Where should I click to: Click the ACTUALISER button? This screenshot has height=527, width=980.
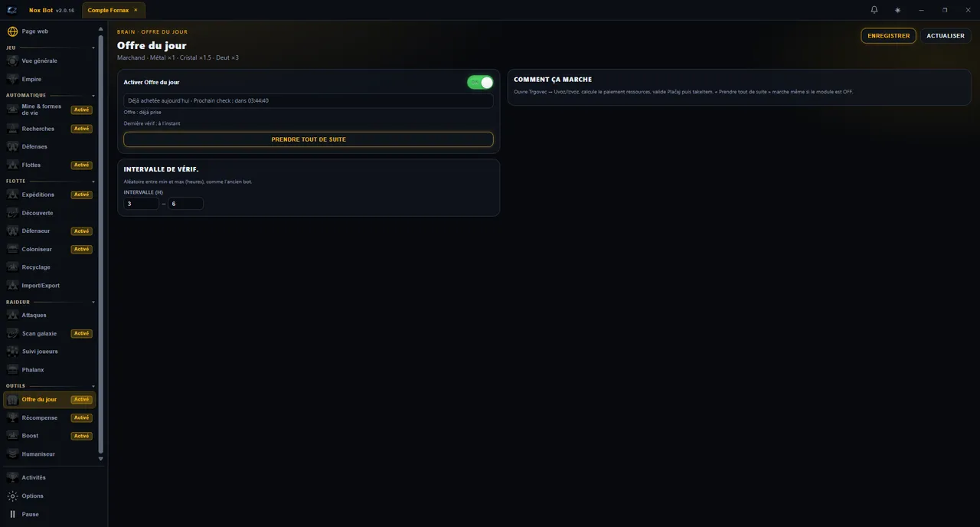(946, 36)
